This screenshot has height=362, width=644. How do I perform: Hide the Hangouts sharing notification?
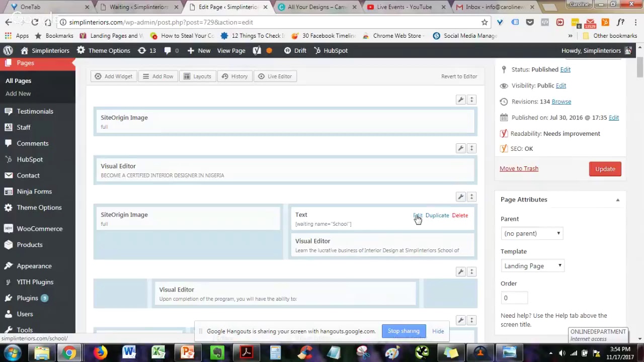point(438,331)
